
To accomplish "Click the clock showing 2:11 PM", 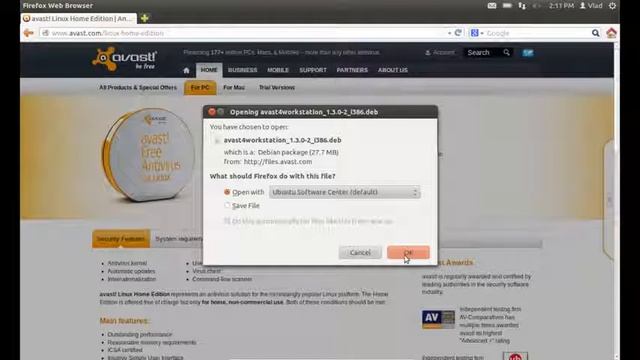I will point(561,6).
